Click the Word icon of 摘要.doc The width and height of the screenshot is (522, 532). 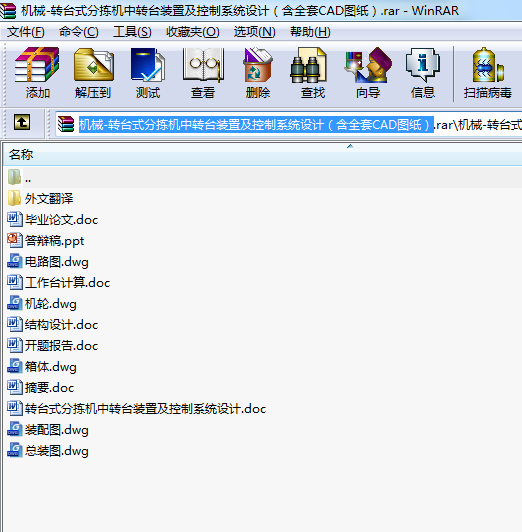(15, 387)
